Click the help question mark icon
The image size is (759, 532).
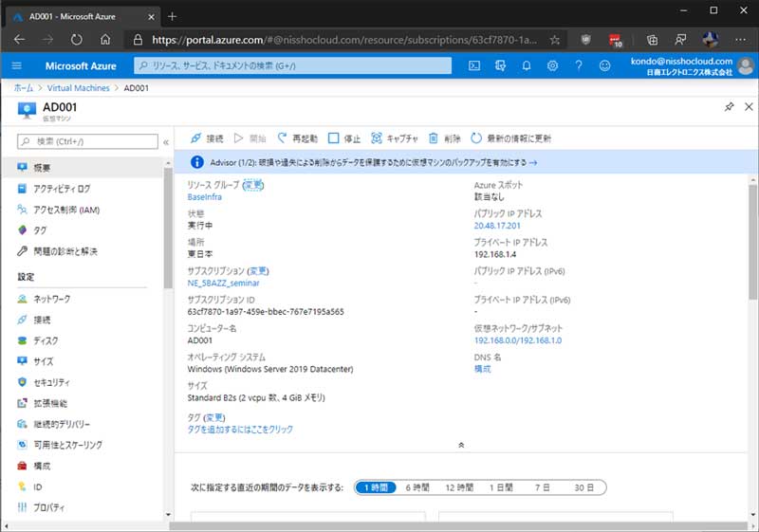(x=578, y=65)
